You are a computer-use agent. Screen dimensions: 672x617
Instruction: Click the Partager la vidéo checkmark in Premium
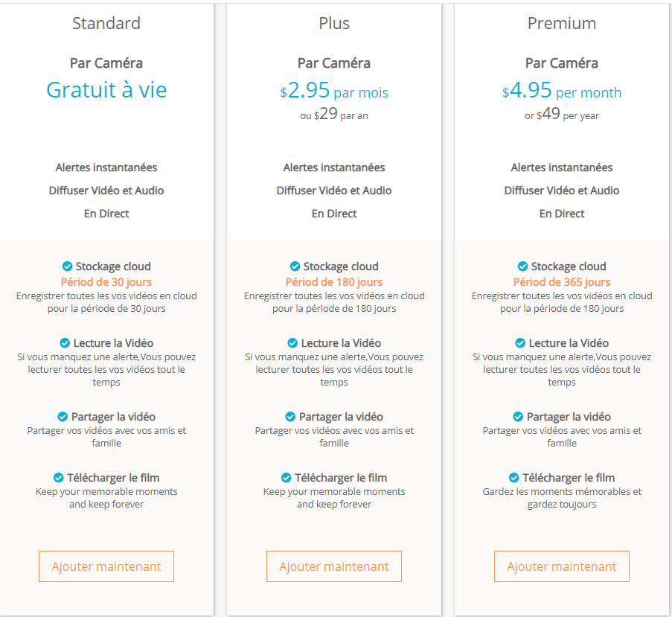[x=518, y=417]
